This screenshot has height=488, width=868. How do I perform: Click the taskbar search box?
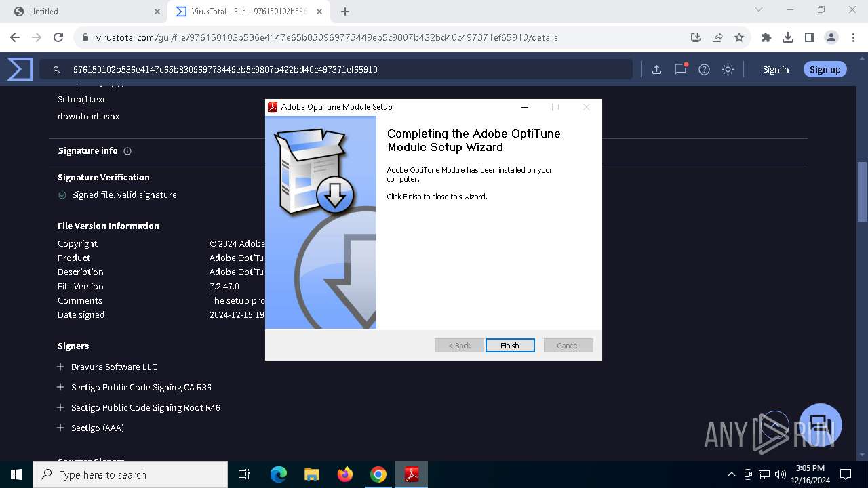[x=130, y=474]
